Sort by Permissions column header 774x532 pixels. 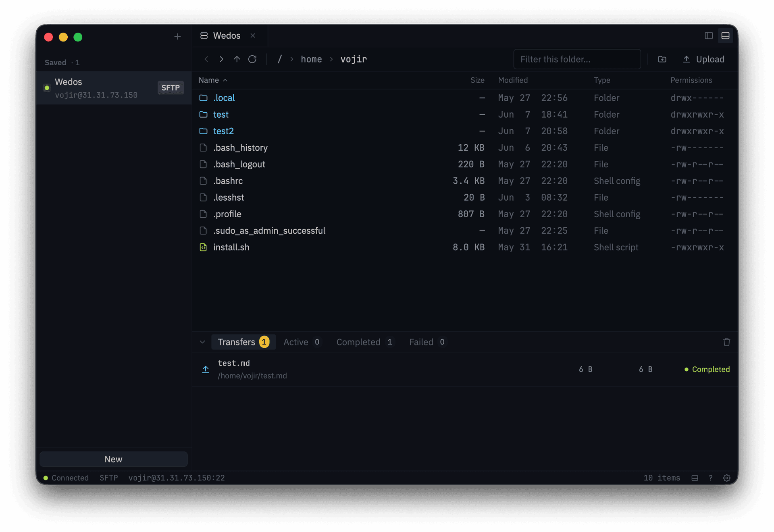coord(691,80)
